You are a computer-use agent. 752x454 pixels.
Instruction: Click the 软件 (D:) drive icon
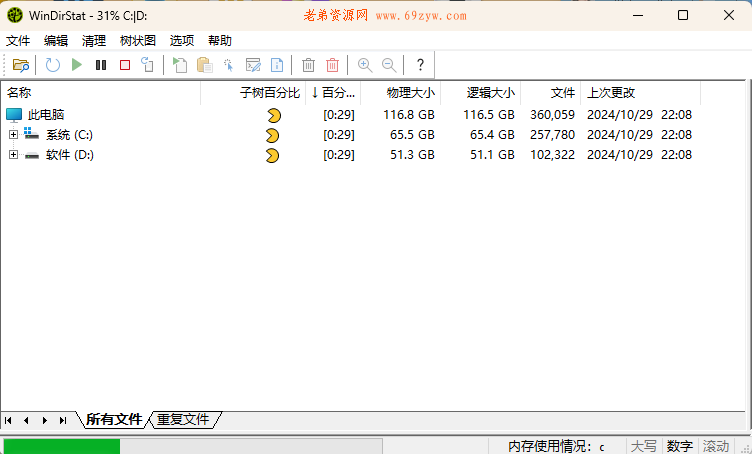point(32,155)
